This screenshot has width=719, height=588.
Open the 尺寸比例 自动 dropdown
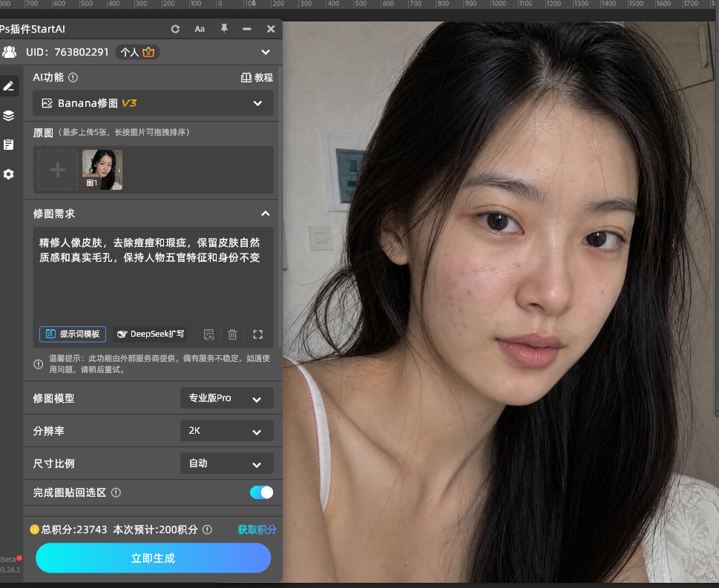227,463
